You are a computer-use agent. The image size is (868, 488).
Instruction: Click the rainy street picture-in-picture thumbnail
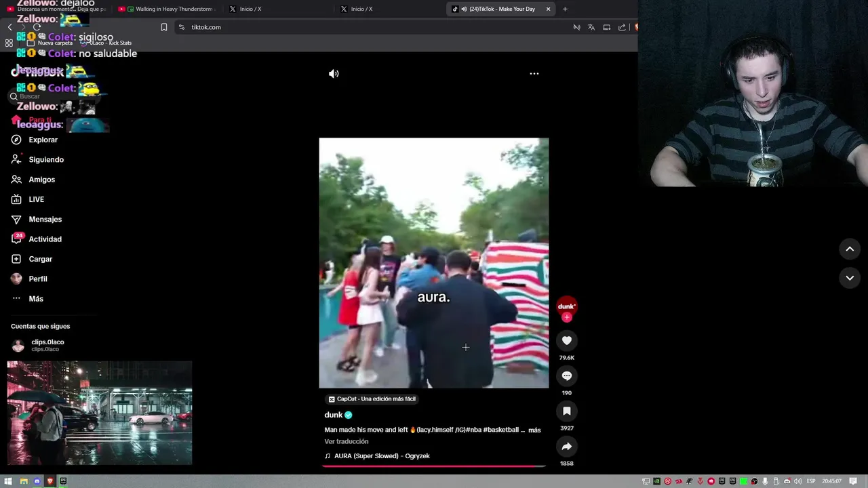coord(100,413)
